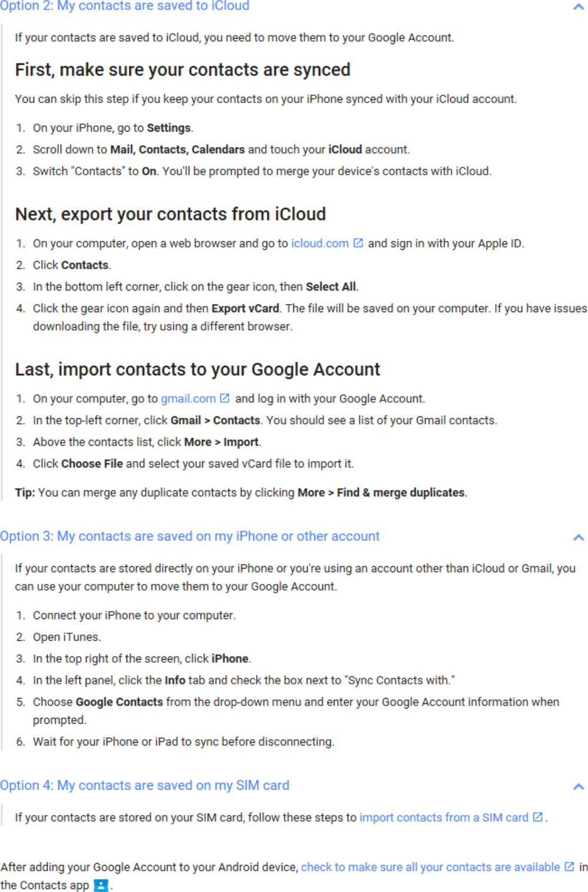Toggle Option 3 iPhone or other account heading
The width and height of the screenshot is (588, 892).
pos(190,536)
